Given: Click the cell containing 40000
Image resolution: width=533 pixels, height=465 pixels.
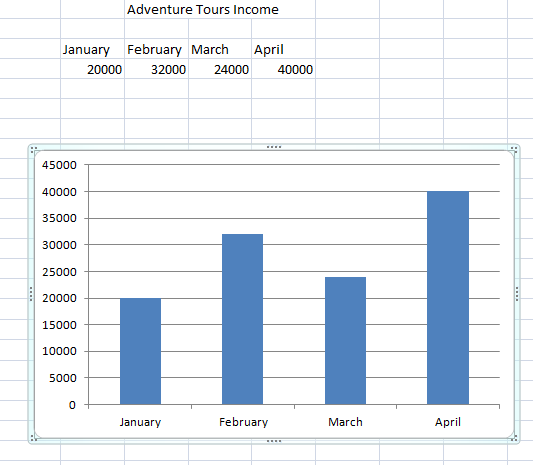Looking at the screenshot, I should [x=283, y=69].
